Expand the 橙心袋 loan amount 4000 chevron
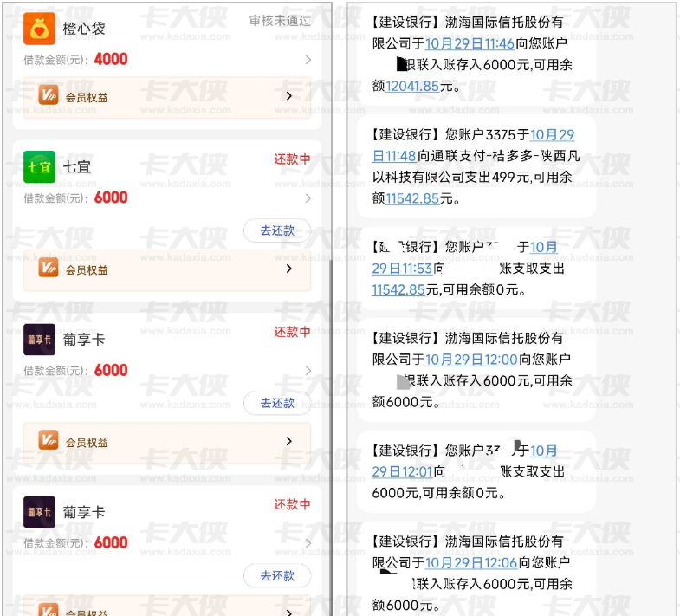Viewport: 680px width, 616px height. tap(308, 60)
